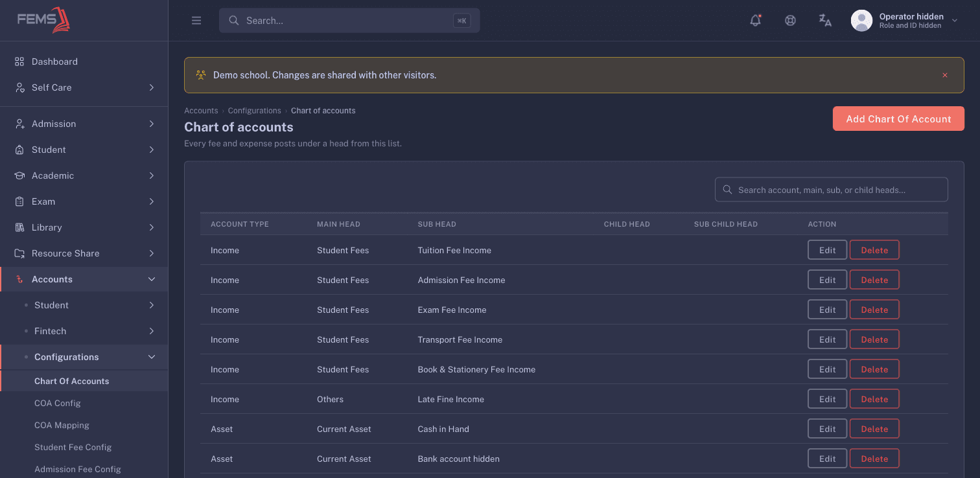
Task: Dismiss the demo school banner
Action: coord(945,75)
